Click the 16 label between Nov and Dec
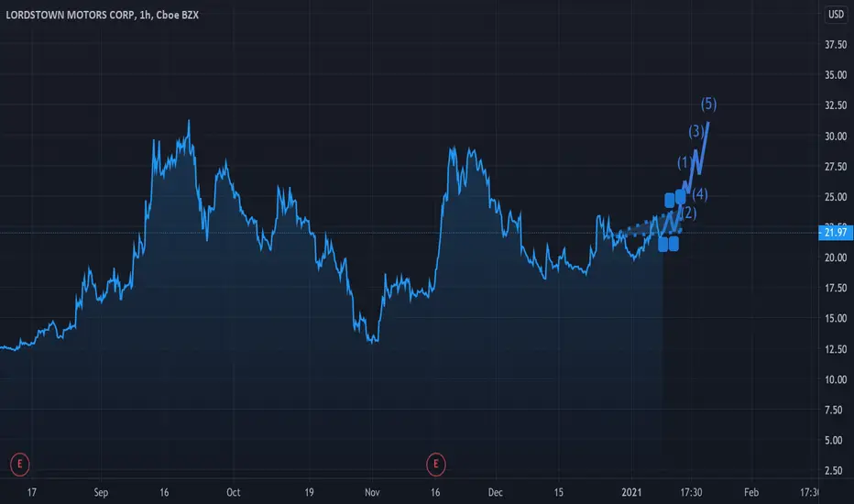The height and width of the screenshot is (504, 854). pos(435,493)
